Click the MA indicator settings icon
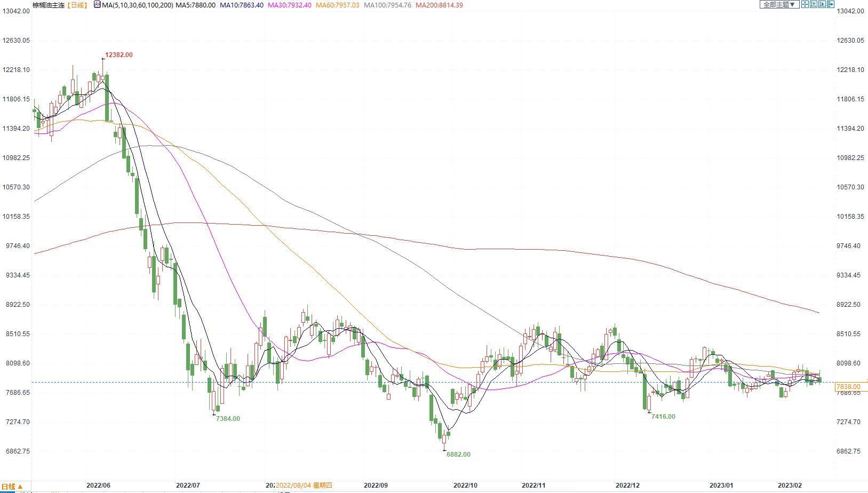868x493 pixels. click(x=97, y=5)
